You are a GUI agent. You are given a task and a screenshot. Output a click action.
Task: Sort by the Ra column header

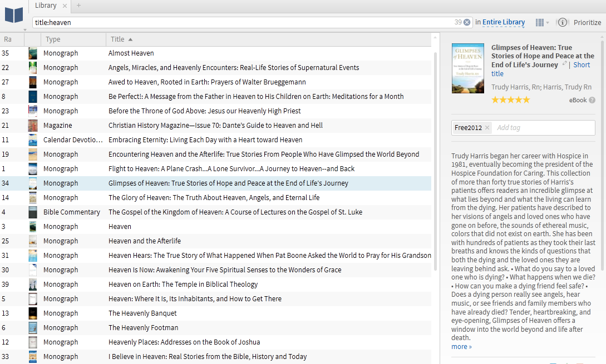(12, 39)
